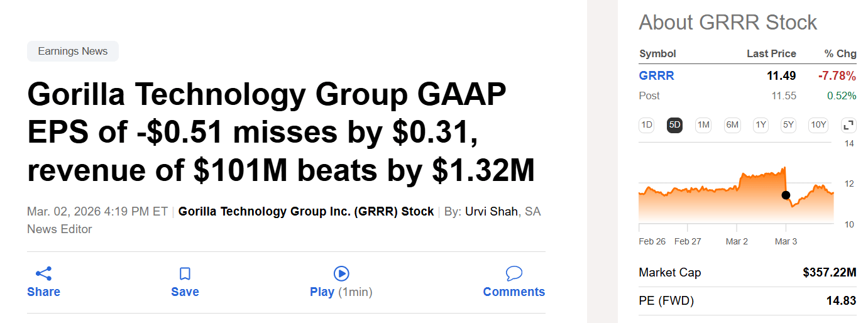868x323 pixels.
Task: Click the Share text label
Action: [x=43, y=292]
